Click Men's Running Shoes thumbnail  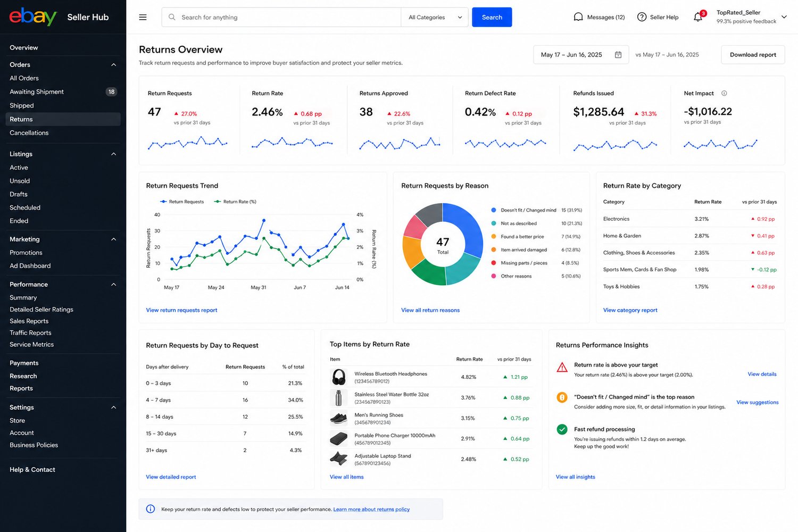click(x=339, y=418)
